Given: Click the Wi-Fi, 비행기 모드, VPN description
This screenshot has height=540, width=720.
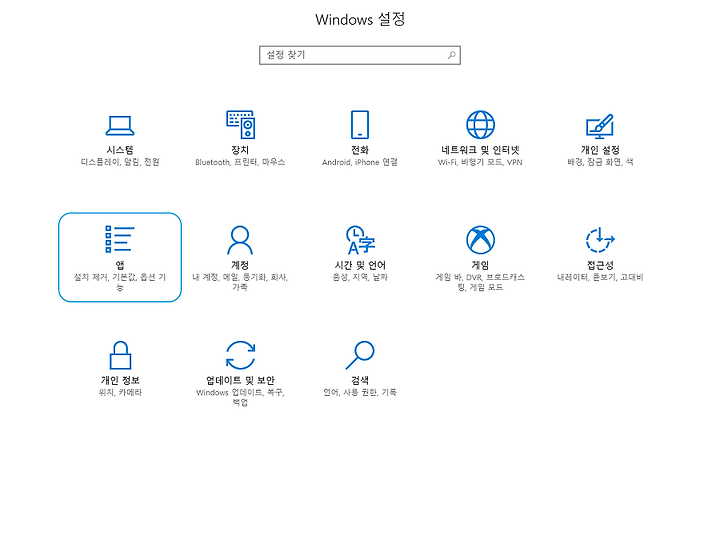Looking at the screenshot, I should coord(480,162).
